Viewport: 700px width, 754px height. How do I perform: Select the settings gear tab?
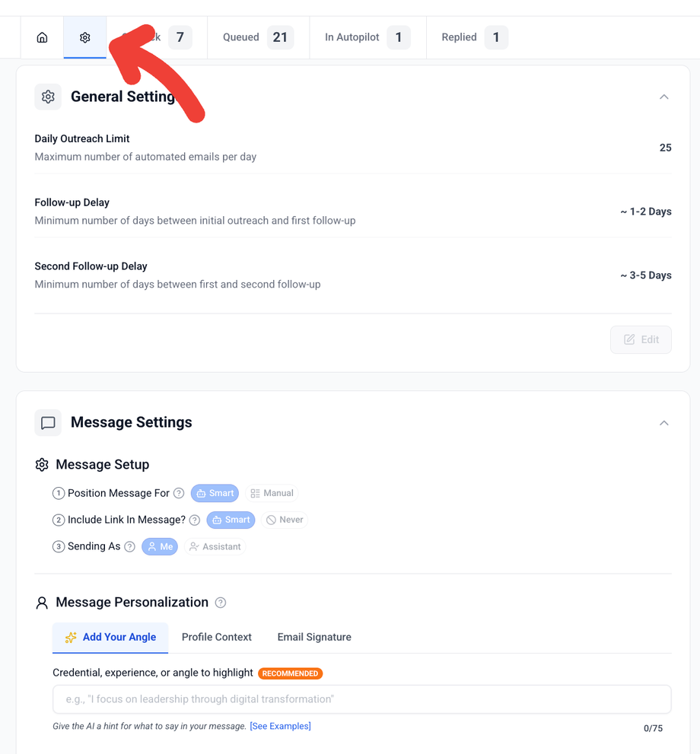point(84,37)
